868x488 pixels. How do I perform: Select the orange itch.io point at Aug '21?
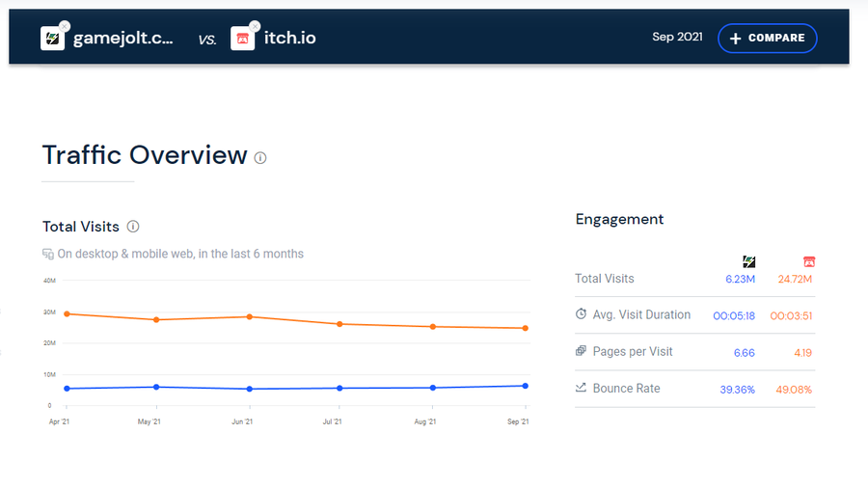(x=433, y=327)
